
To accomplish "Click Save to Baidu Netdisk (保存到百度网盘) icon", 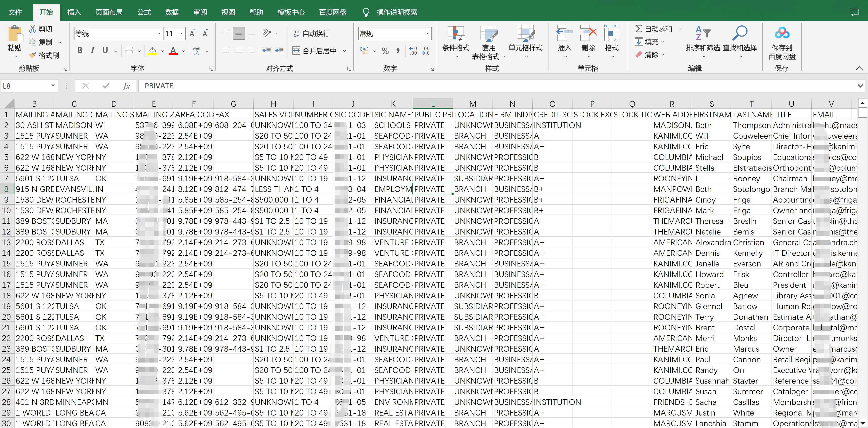I will tap(782, 33).
